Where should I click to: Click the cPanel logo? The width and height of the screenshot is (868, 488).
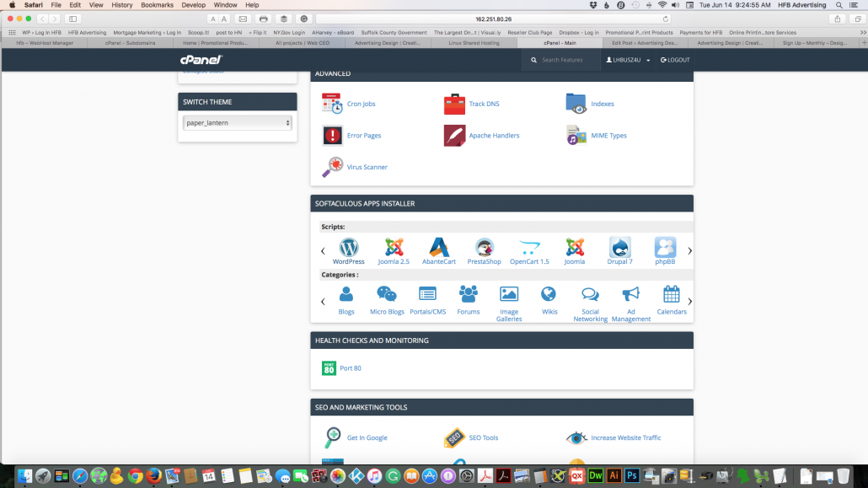[201, 60]
